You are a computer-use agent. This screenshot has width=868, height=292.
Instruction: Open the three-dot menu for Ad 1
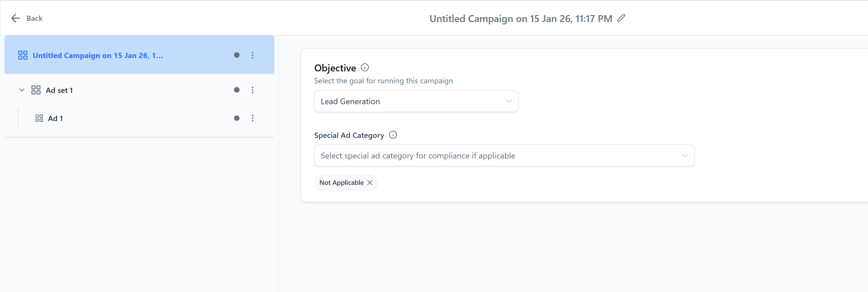coord(253,118)
